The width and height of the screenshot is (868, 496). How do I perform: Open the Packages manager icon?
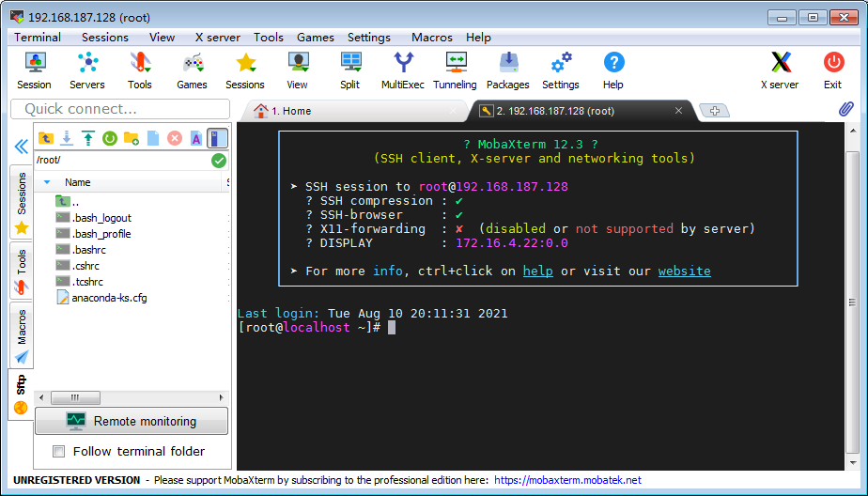[507, 70]
